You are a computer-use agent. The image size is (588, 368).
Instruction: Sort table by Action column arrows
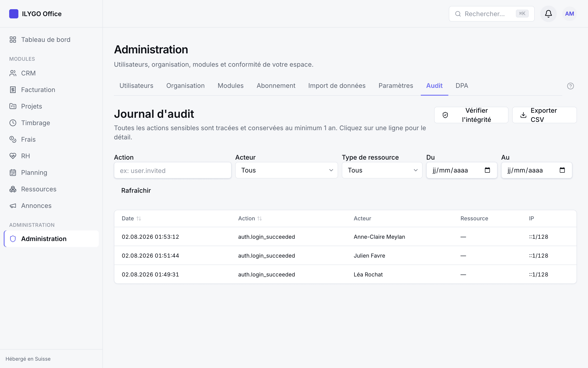[260, 218]
